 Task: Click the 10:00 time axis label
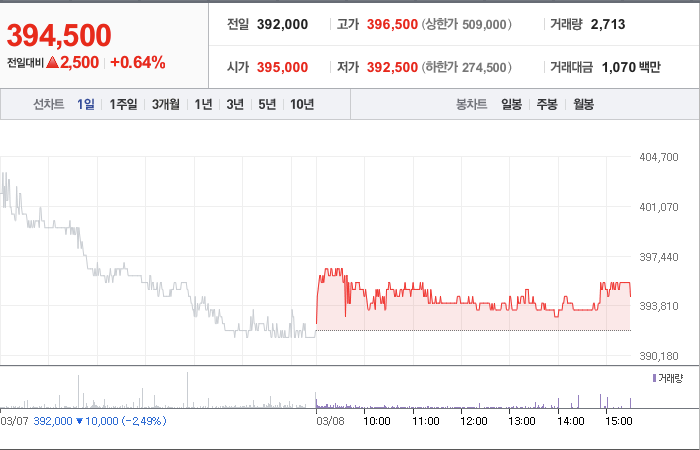(377, 421)
